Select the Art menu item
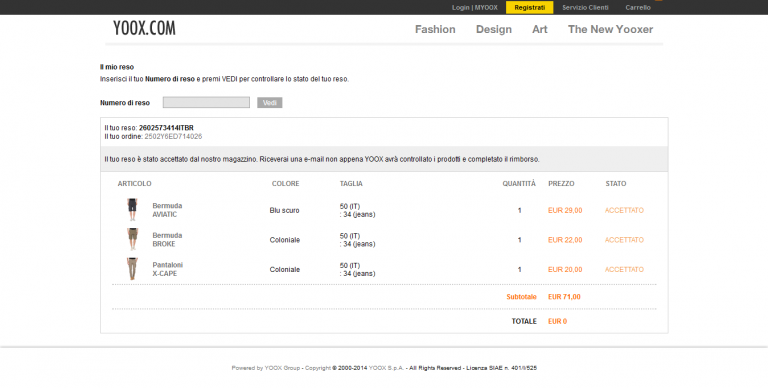 [540, 29]
